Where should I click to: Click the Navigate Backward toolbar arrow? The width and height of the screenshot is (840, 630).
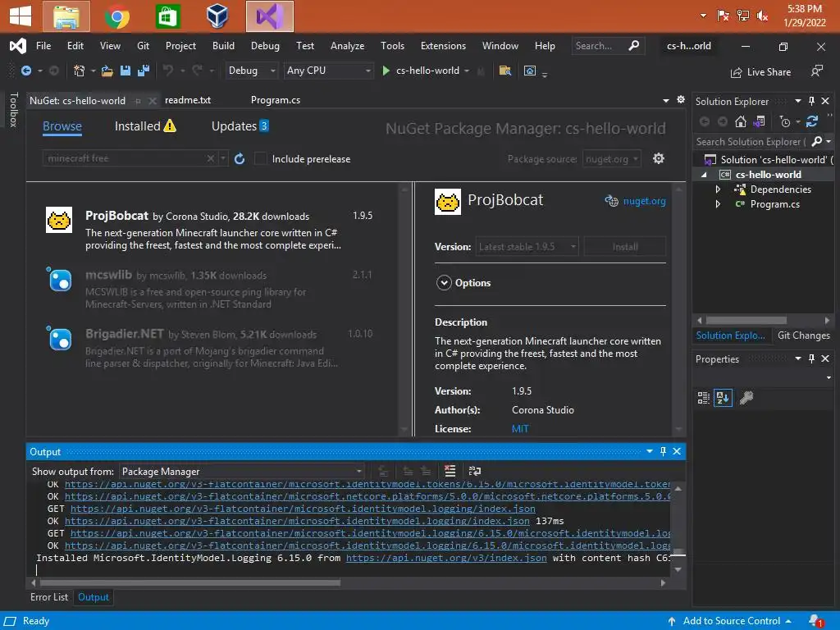25,71
